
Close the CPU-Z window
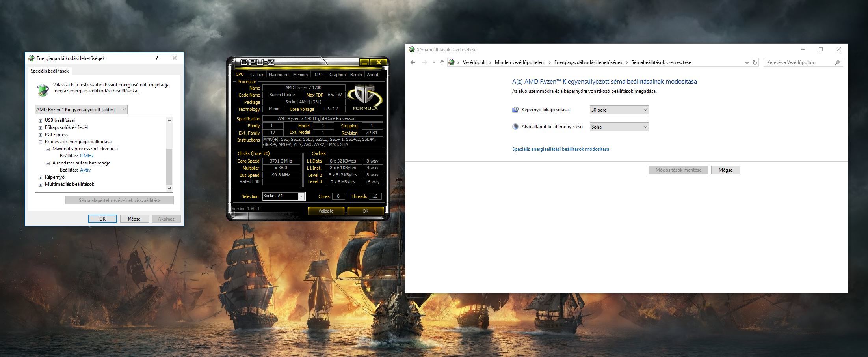tap(379, 62)
